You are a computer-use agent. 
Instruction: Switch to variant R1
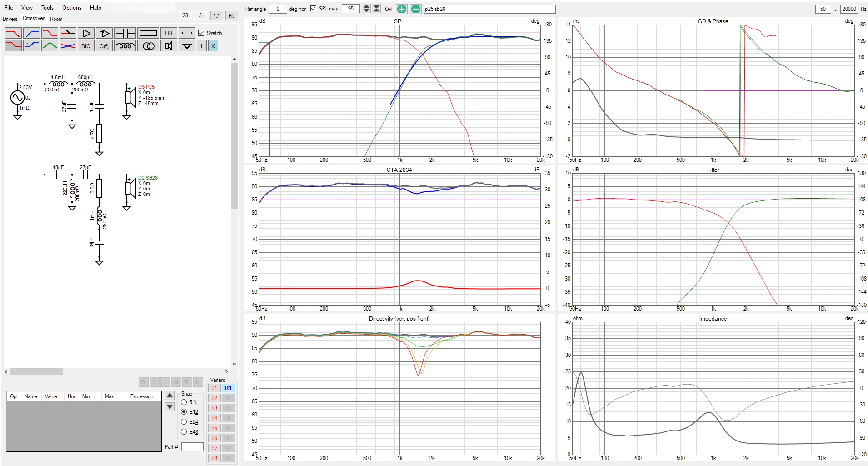(x=228, y=388)
